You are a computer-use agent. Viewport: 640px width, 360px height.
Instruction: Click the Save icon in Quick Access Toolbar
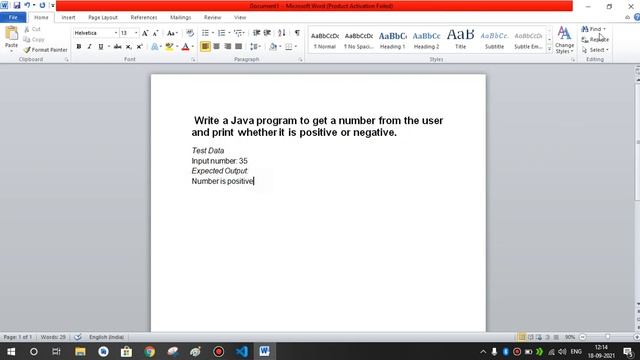pyautogui.click(x=17, y=5)
